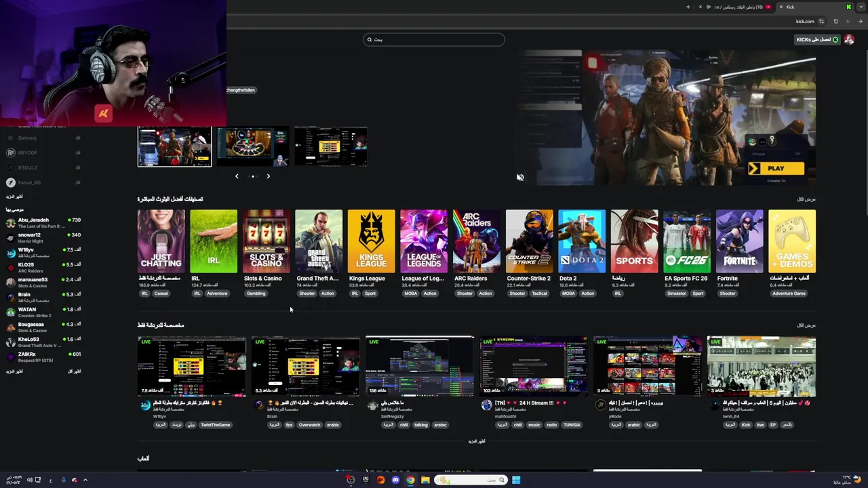This screenshot has width=868, height=488.
Task: Open Discord from the taskbar
Action: pos(395,480)
